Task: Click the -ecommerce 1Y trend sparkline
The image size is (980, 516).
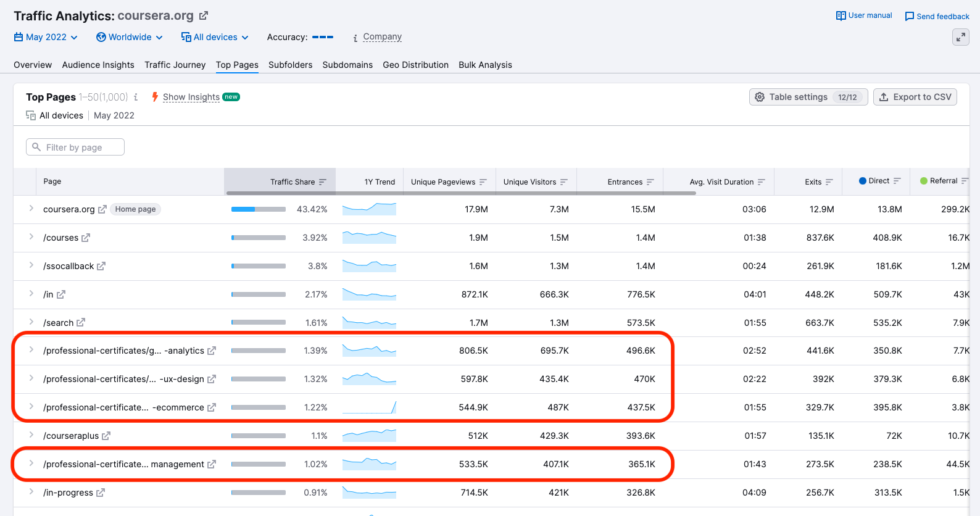Action: (x=369, y=407)
